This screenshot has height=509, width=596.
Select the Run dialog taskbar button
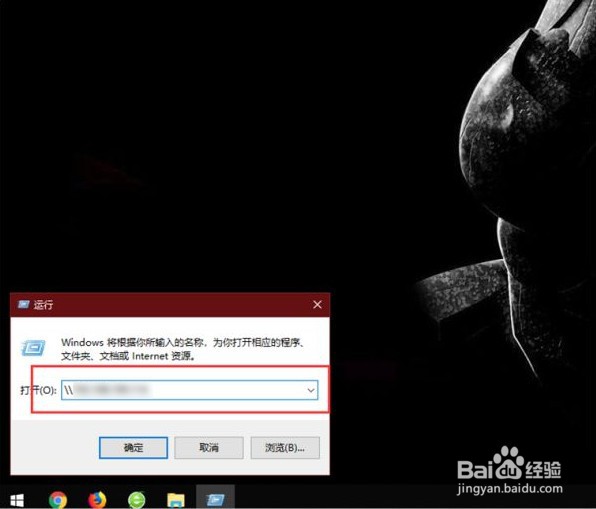(215, 497)
